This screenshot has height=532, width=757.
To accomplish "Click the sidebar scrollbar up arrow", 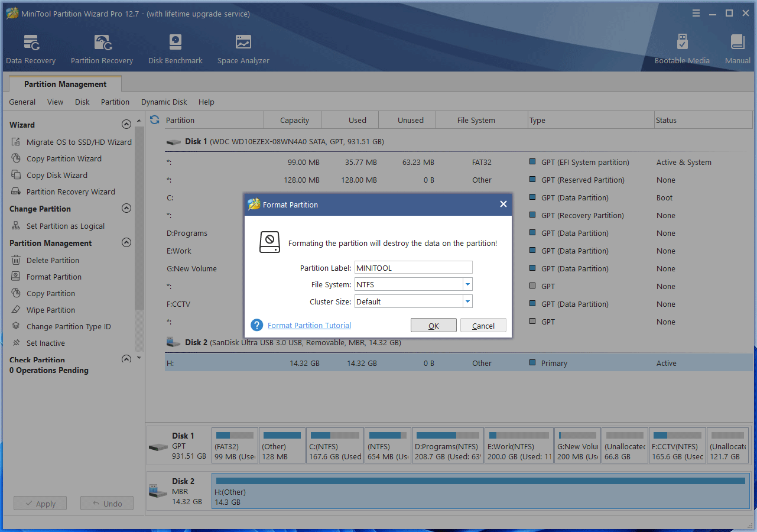I will [139, 121].
